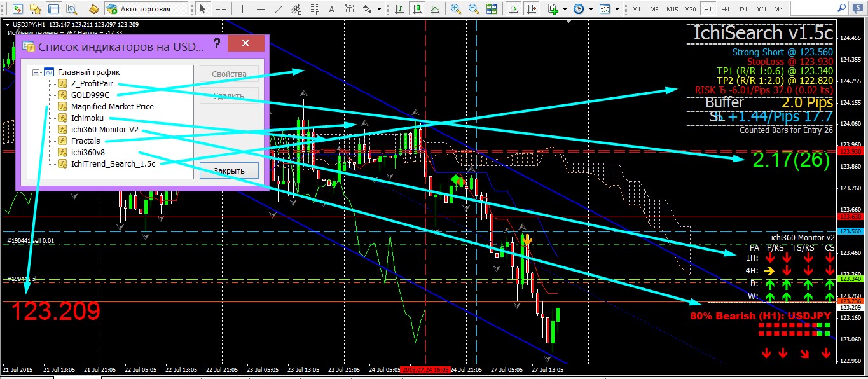Select the text label tool
868x379 pixels.
pos(349,9)
